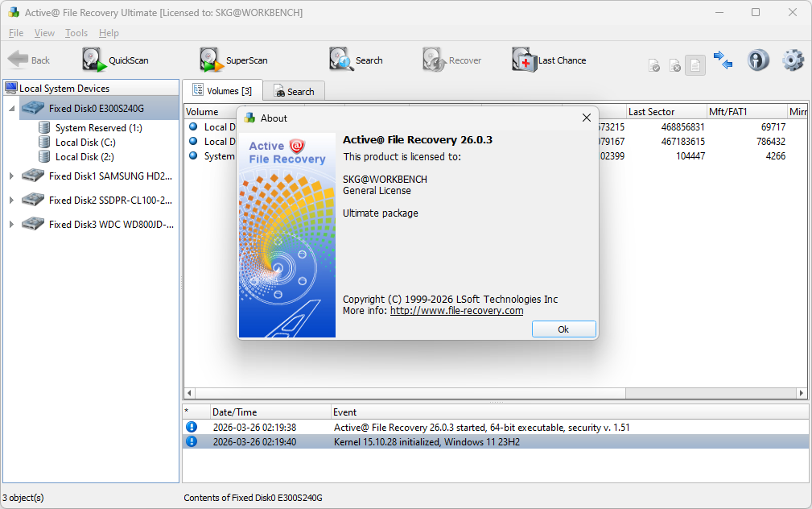Sort by the Volume column header
The width and height of the screenshot is (812, 509).
[x=210, y=111]
